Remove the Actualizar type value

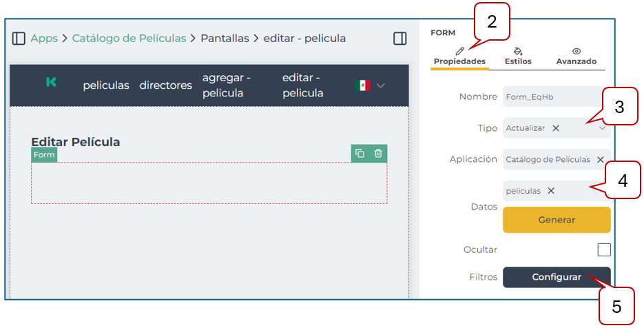(x=556, y=128)
